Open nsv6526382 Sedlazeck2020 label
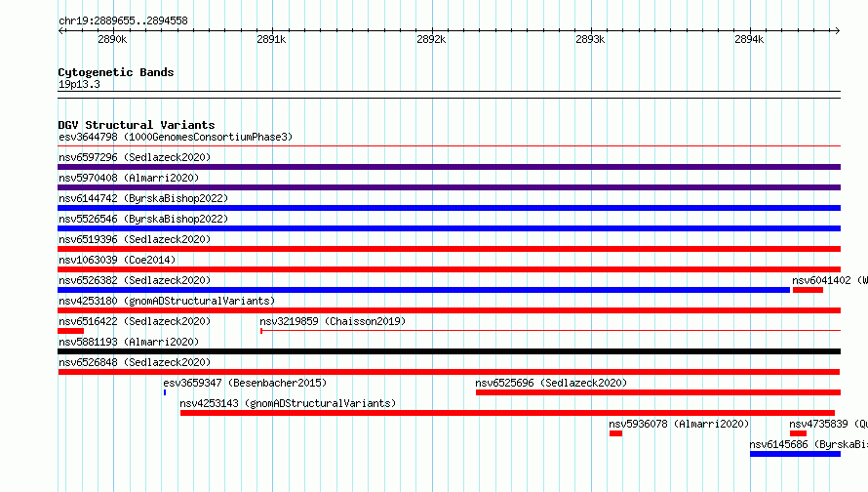The image size is (868, 492). 135,280
